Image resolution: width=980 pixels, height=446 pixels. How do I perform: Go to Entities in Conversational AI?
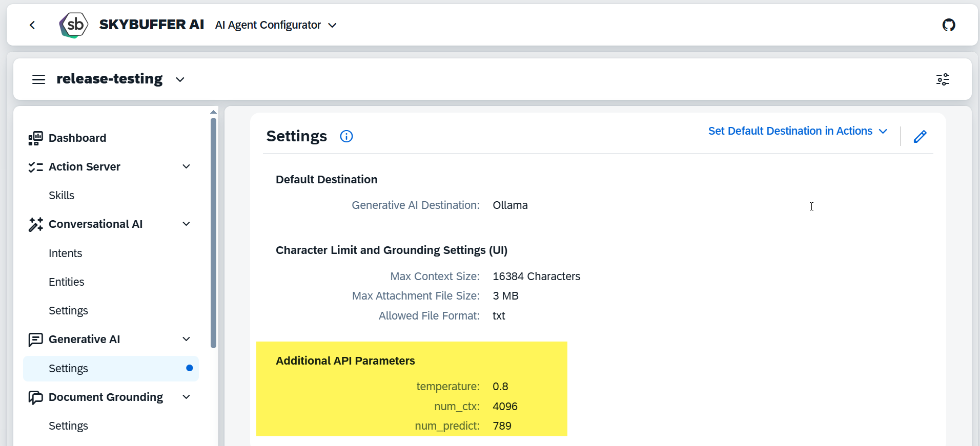[x=66, y=282]
